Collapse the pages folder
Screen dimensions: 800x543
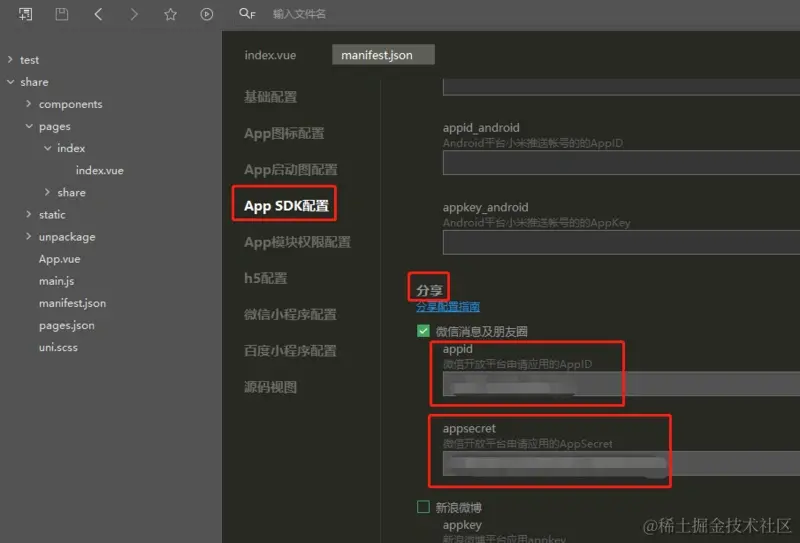pos(29,126)
